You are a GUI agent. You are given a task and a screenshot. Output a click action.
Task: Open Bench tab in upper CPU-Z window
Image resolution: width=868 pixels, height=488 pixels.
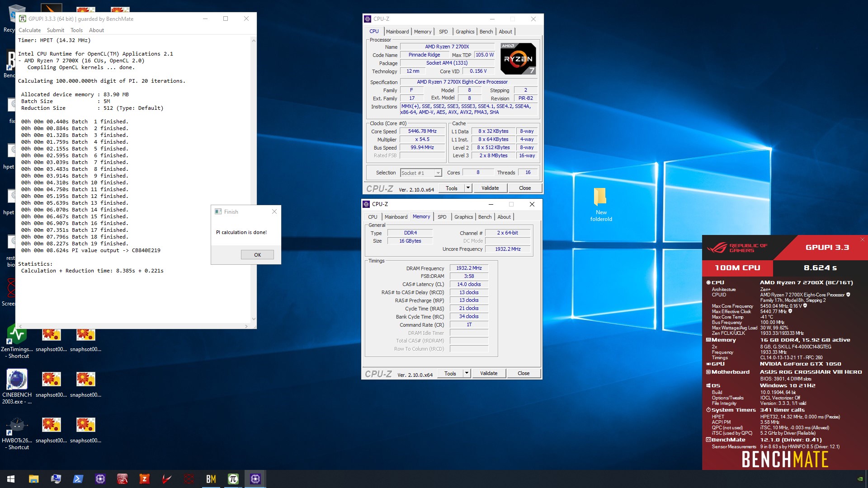486,32
